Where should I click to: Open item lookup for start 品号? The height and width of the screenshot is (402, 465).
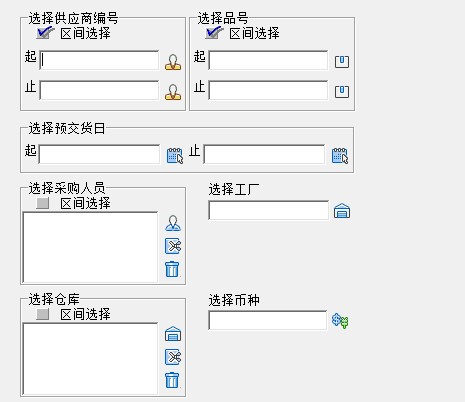tap(342, 62)
